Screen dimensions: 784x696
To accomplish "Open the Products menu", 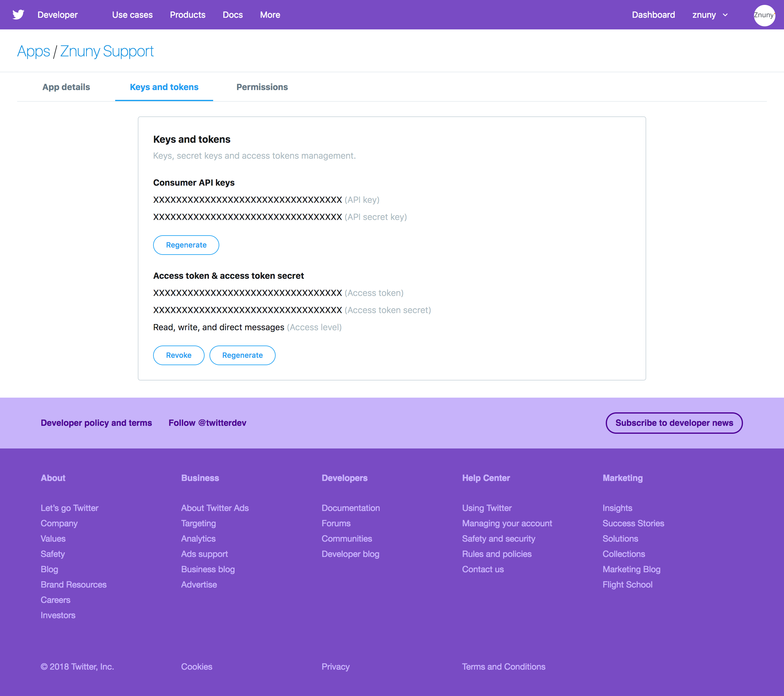I will click(187, 15).
